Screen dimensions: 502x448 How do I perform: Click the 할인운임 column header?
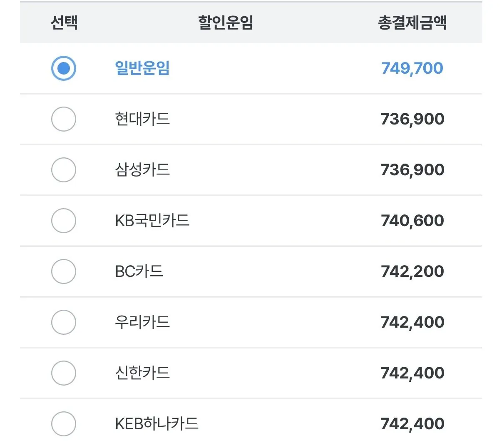[226, 22]
